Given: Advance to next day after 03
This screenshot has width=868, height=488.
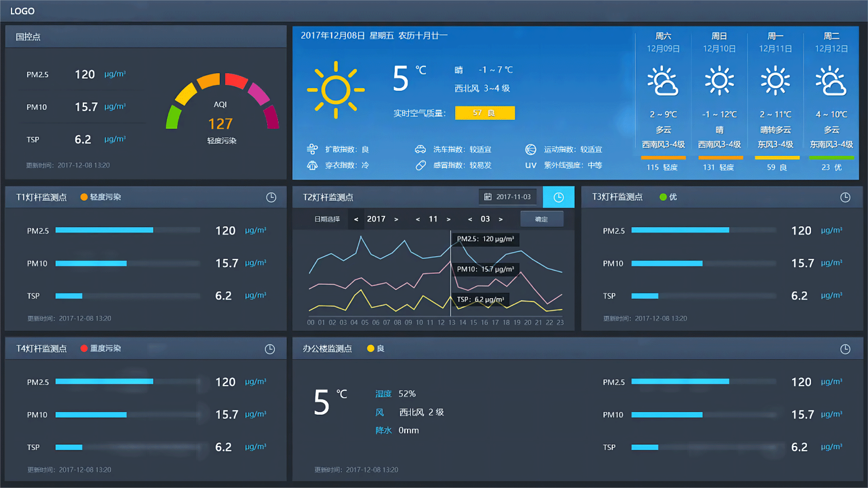Looking at the screenshot, I should pos(500,220).
